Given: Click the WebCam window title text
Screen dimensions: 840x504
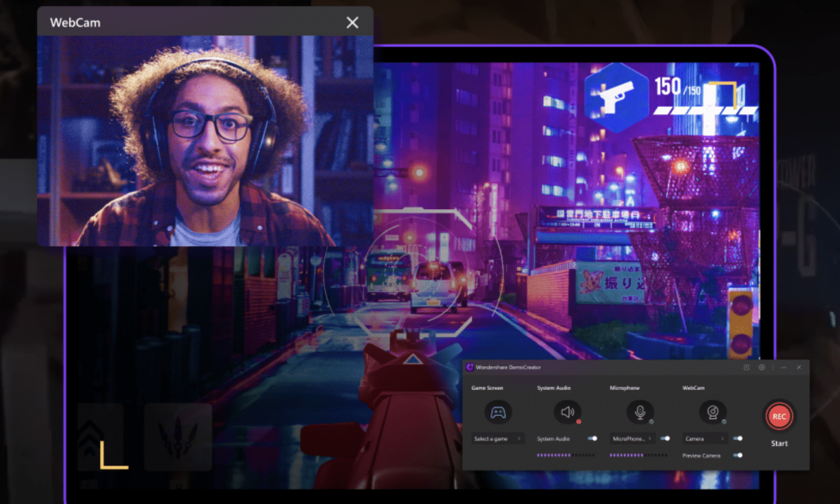Looking at the screenshot, I should point(75,23).
